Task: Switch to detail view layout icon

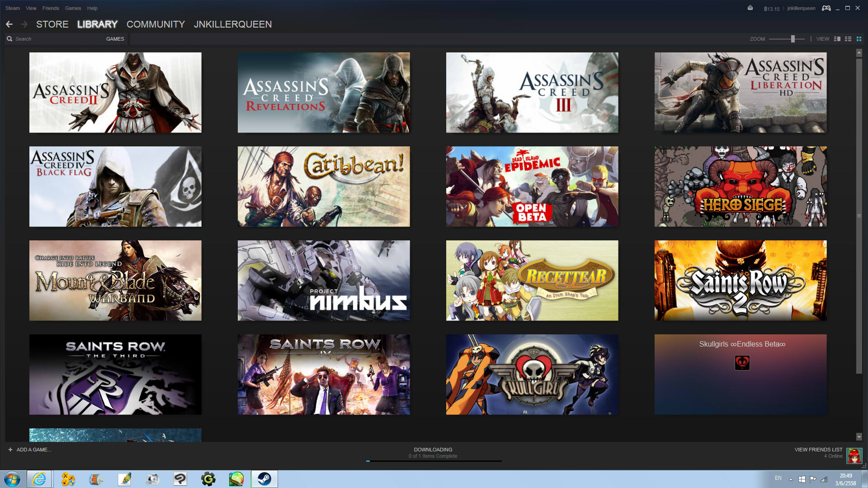Action: coord(837,39)
